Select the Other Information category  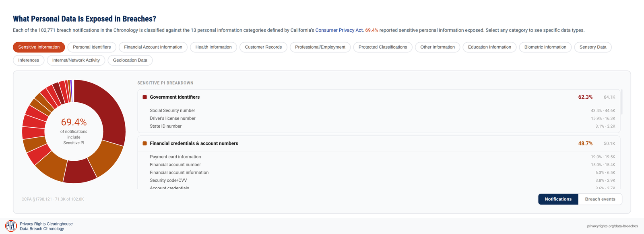coord(438,47)
